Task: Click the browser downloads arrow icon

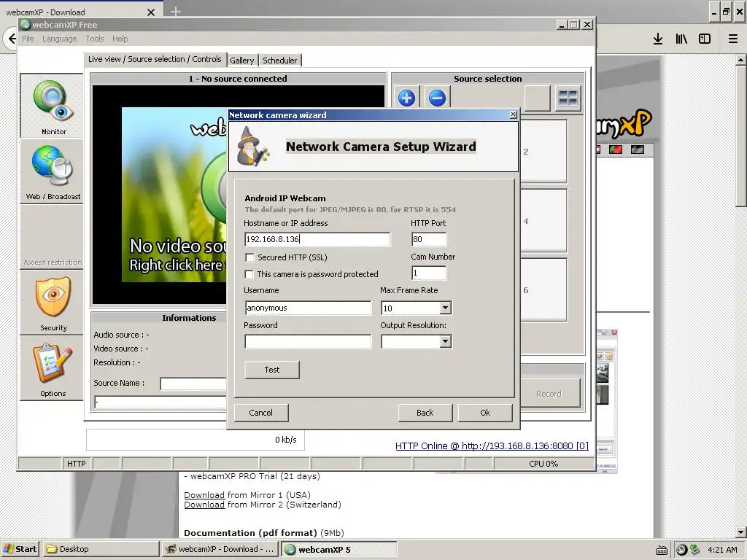Action: click(658, 39)
